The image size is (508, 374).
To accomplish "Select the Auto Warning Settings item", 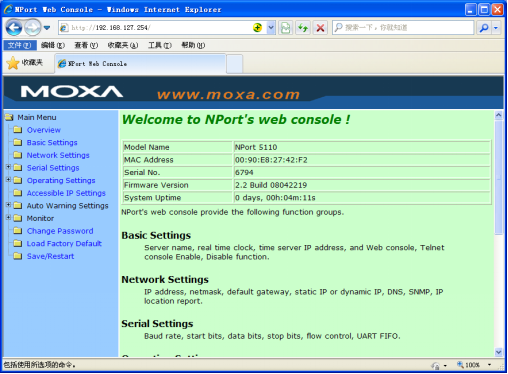I will (x=67, y=206).
